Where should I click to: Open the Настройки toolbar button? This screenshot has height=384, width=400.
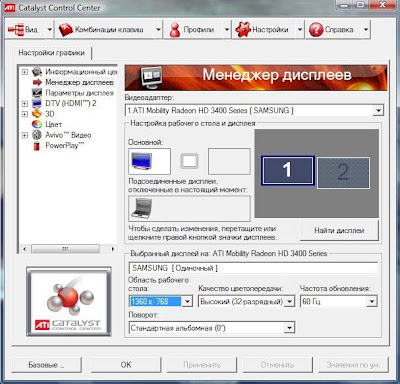[x=265, y=30]
